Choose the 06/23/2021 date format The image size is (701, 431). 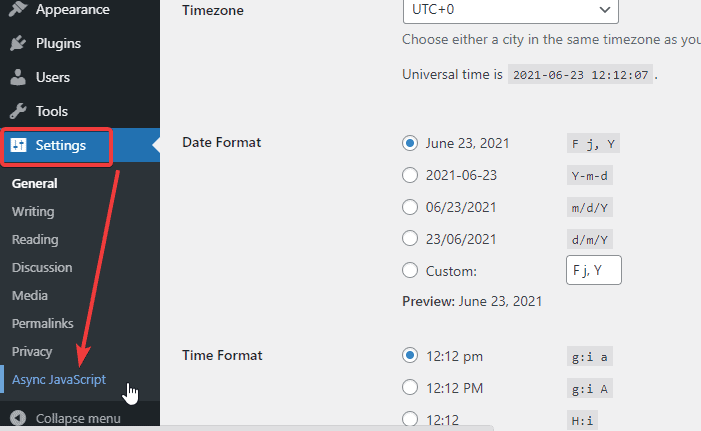(x=410, y=207)
